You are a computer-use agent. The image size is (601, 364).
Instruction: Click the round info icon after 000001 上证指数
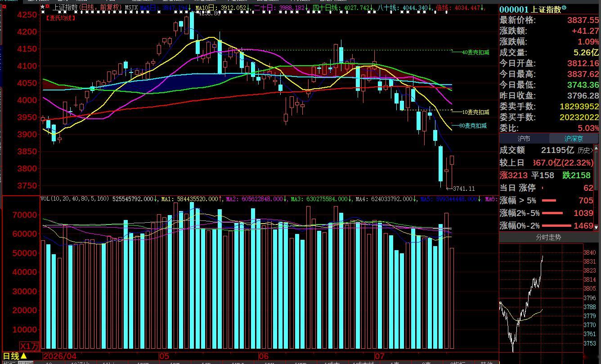click(565, 9)
